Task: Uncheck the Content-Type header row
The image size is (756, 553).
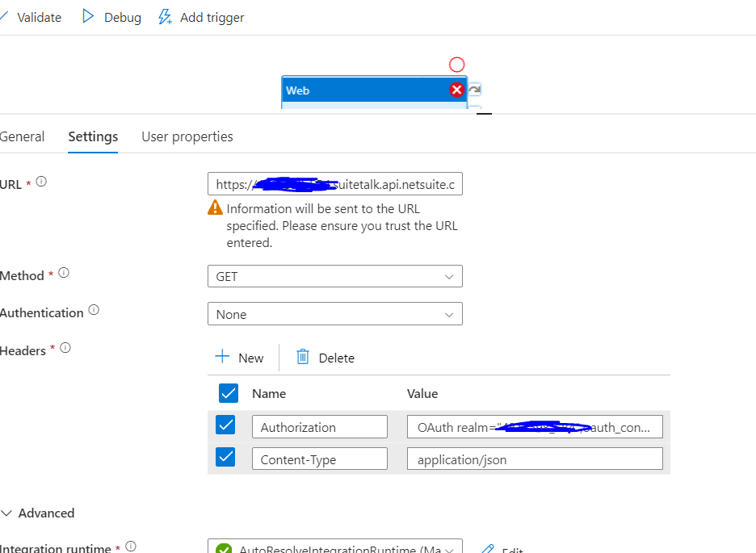Action: point(228,458)
